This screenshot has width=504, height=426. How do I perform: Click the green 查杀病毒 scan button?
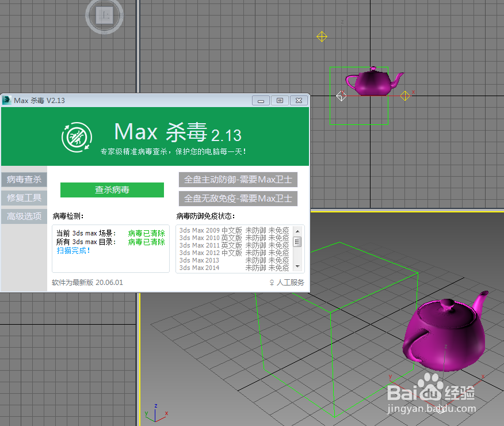(112, 190)
